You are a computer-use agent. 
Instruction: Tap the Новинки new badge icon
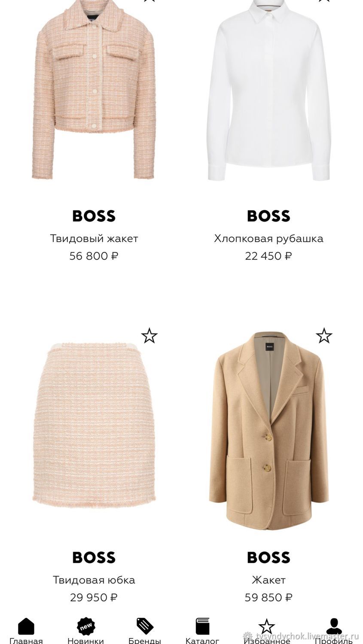click(86, 626)
